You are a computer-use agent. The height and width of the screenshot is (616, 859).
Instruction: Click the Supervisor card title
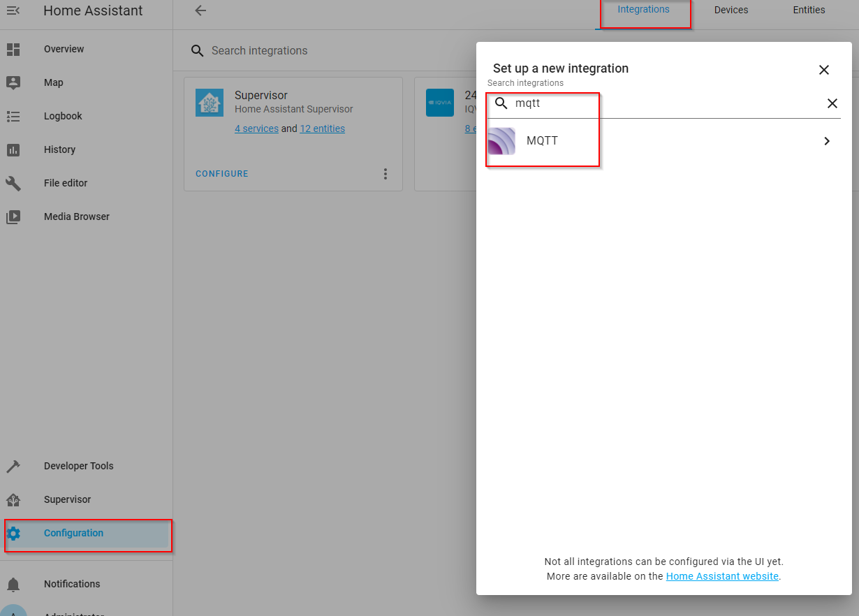261,95
